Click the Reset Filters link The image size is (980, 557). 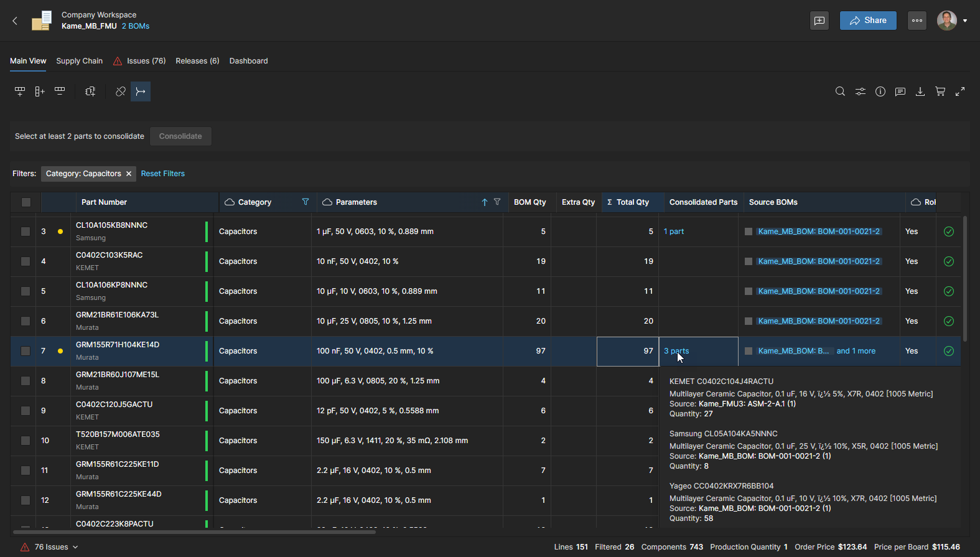[162, 174]
